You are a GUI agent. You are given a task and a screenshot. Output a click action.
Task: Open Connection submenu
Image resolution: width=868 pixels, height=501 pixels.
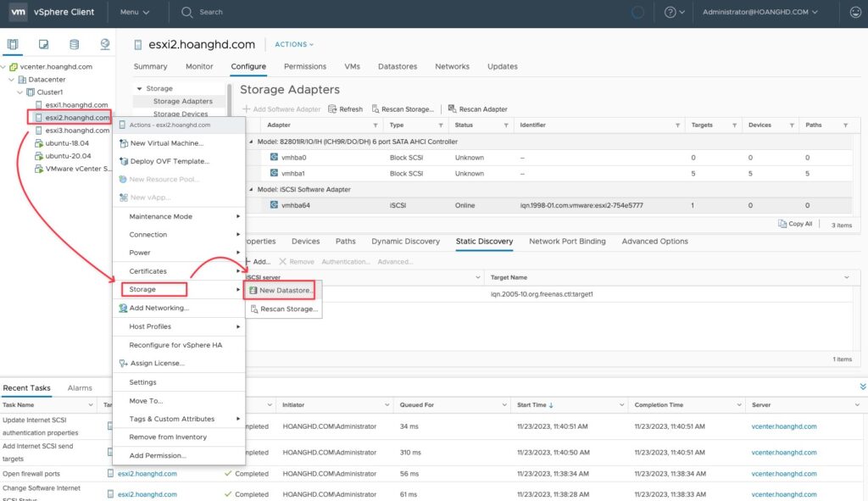point(179,235)
